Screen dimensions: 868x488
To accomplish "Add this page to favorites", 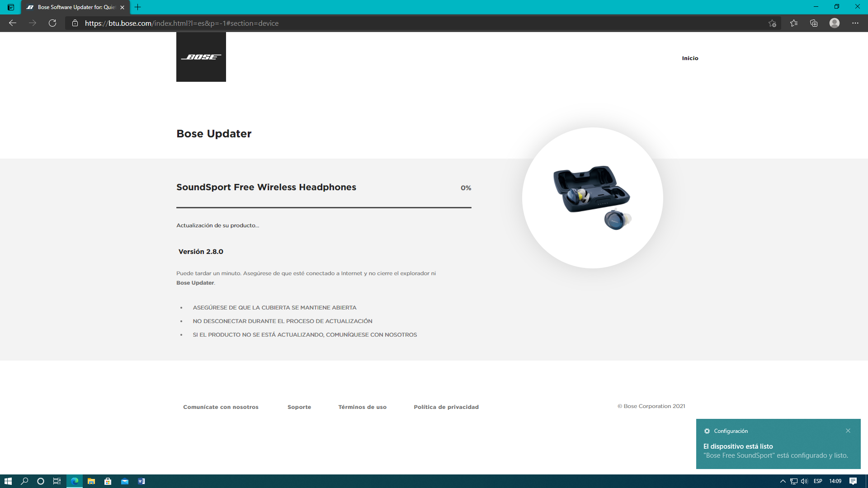I will 772,23.
